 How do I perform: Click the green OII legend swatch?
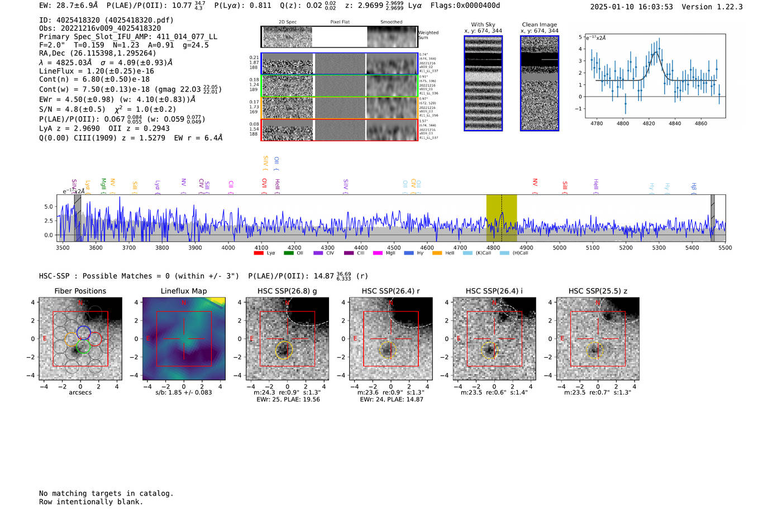point(288,253)
